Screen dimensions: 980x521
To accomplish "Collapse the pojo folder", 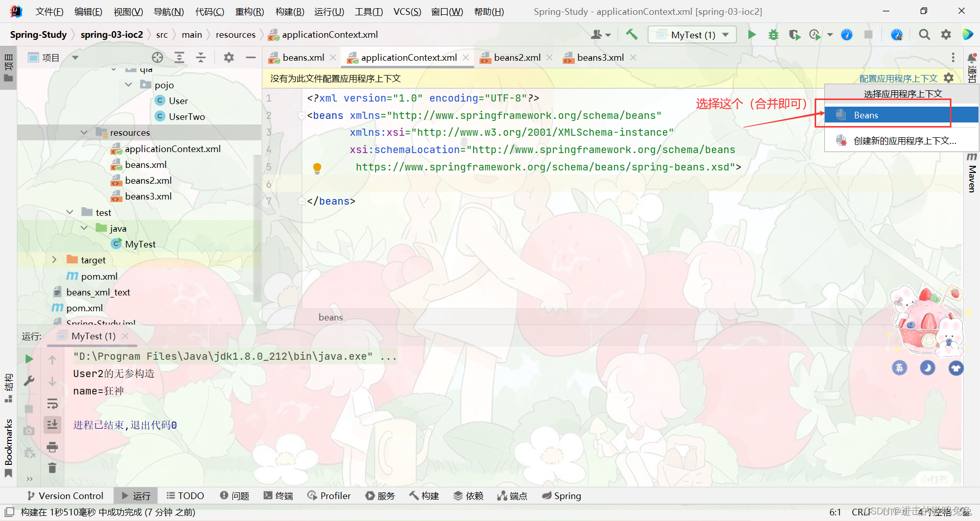I will click(x=129, y=85).
